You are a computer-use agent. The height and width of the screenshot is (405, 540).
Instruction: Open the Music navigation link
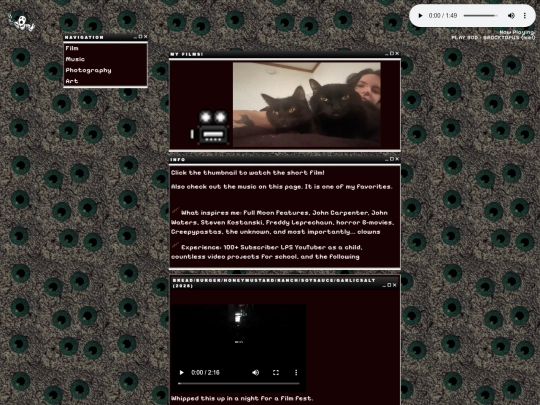click(x=75, y=59)
